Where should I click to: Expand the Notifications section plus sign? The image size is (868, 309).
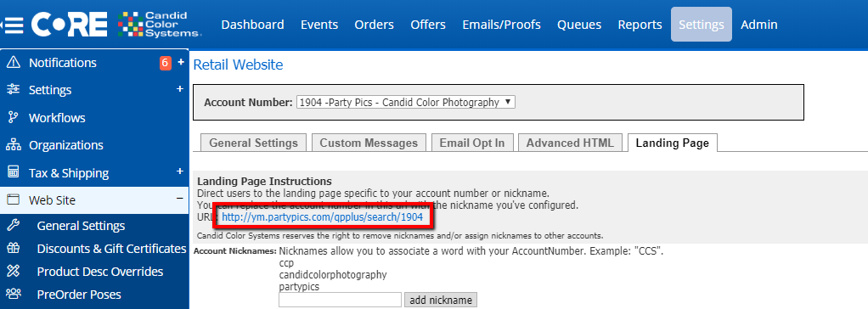click(x=180, y=63)
